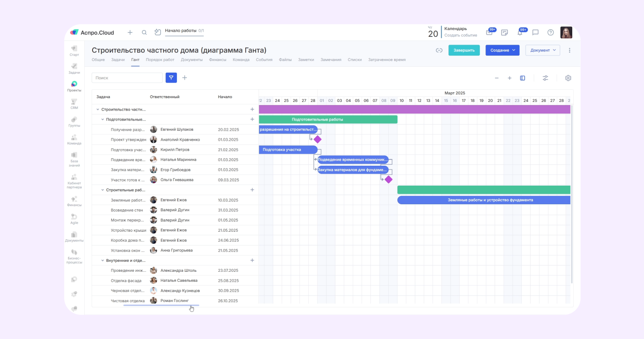
Task: Add subtask to Внутренние и отде... group
Action: pos(252,261)
